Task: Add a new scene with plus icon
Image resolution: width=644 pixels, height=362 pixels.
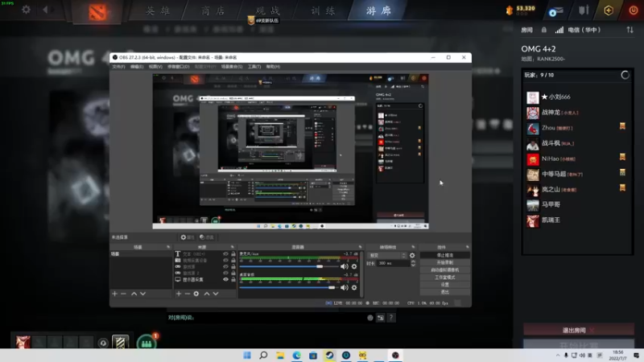Action: 114,294
